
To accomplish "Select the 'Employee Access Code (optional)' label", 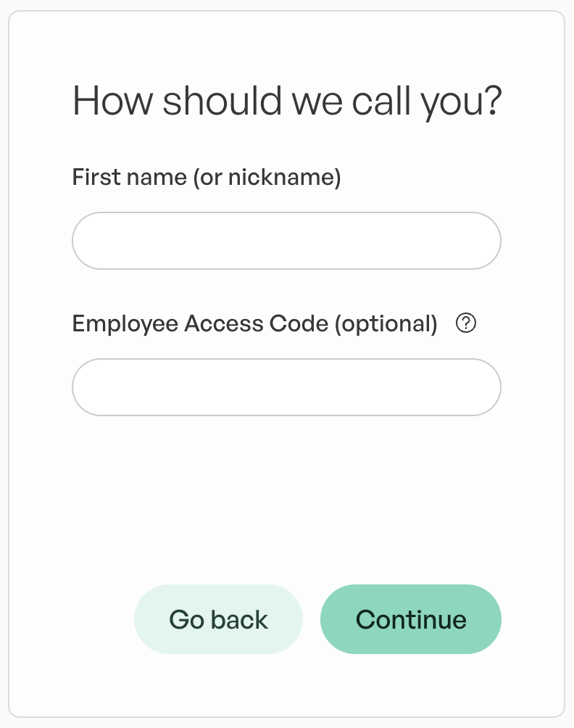I will 255,324.
